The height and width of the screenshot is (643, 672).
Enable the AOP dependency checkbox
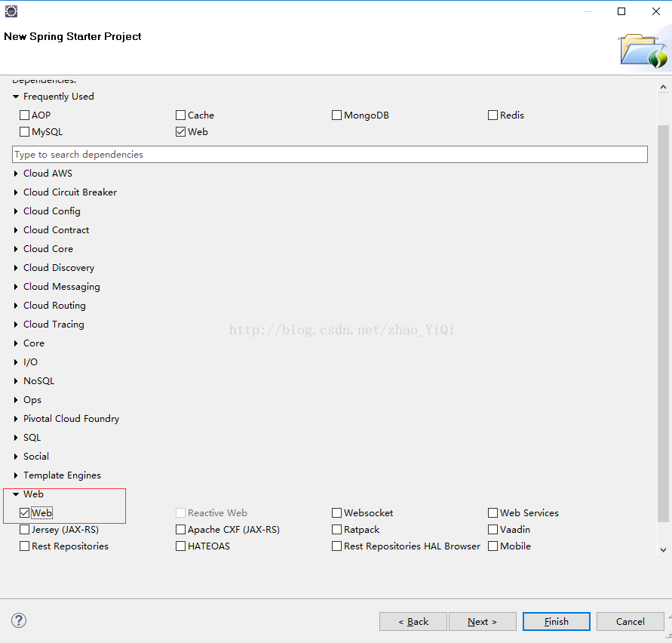[x=25, y=115]
